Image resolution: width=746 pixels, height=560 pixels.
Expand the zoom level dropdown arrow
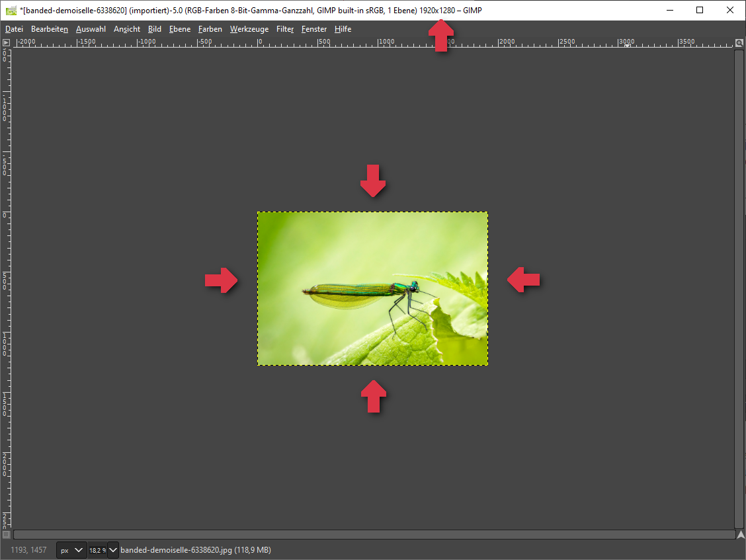pyautogui.click(x=113, y=550)
